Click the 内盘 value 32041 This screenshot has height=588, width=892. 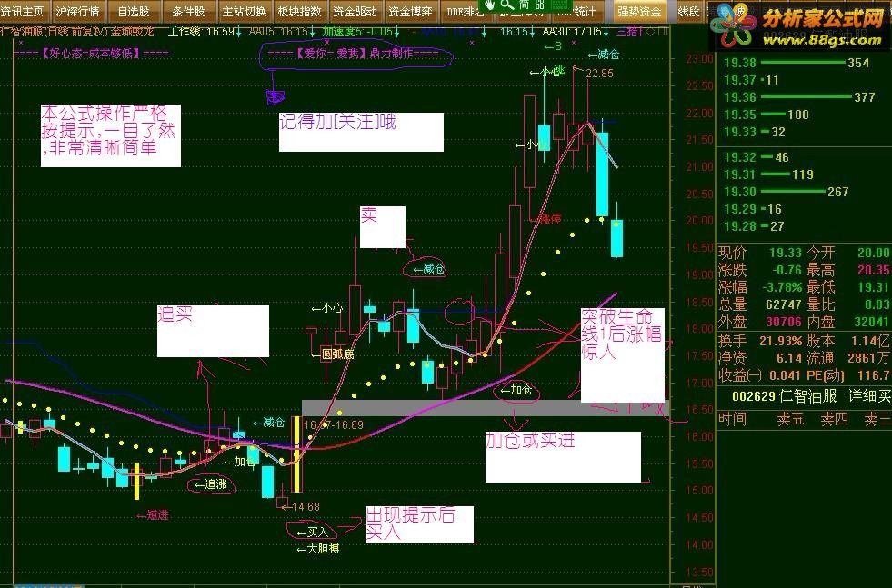tap(872, 322)
